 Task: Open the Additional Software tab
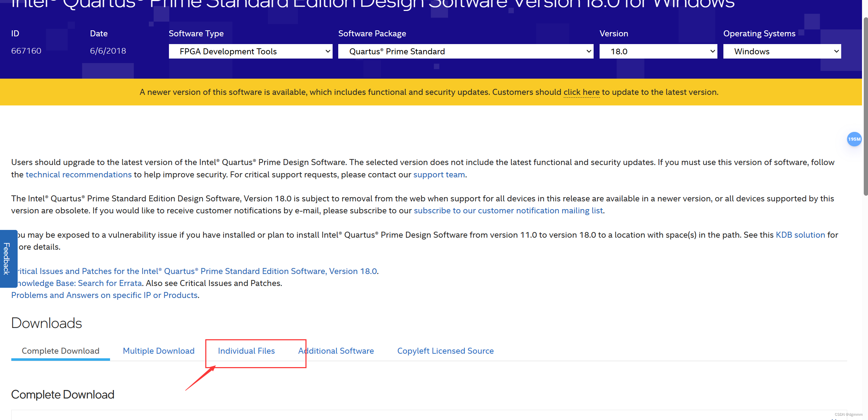pyautogui.click(x=336, y=351)
